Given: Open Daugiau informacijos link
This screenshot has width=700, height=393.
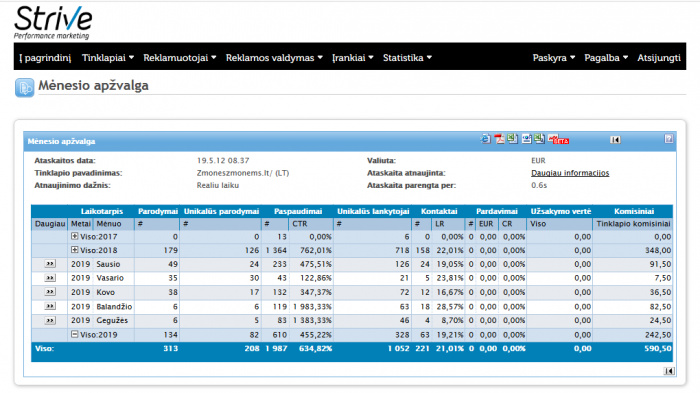Looking at the screenshot, I should (x=570, y=173).
